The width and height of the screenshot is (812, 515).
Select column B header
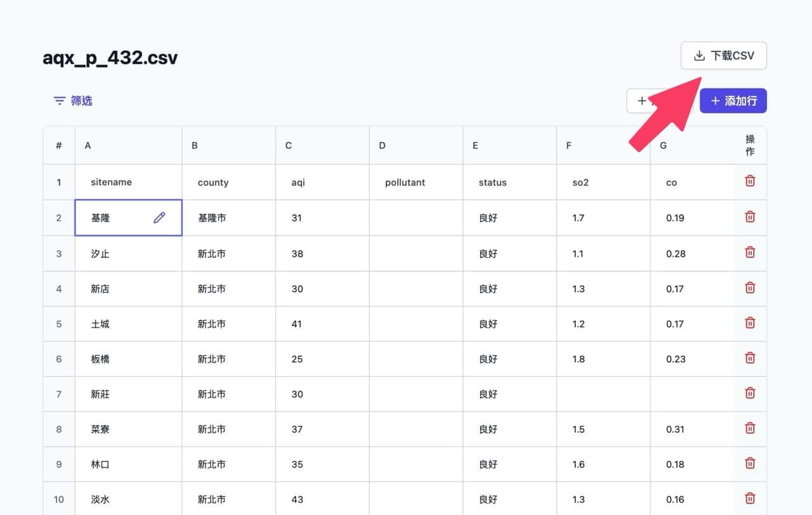(229, 145)
